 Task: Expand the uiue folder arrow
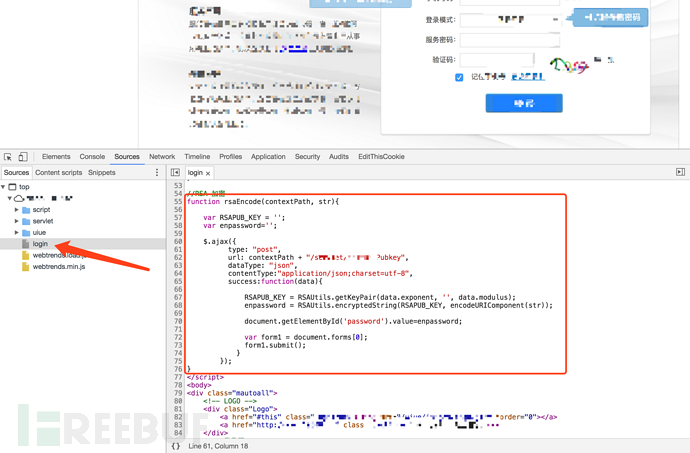17,233
